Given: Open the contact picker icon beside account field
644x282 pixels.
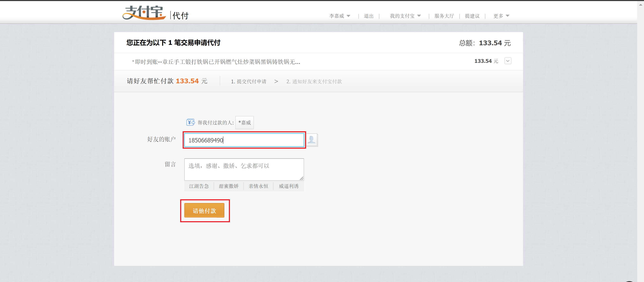Looking at the screenshot, I should coord(312,140).
